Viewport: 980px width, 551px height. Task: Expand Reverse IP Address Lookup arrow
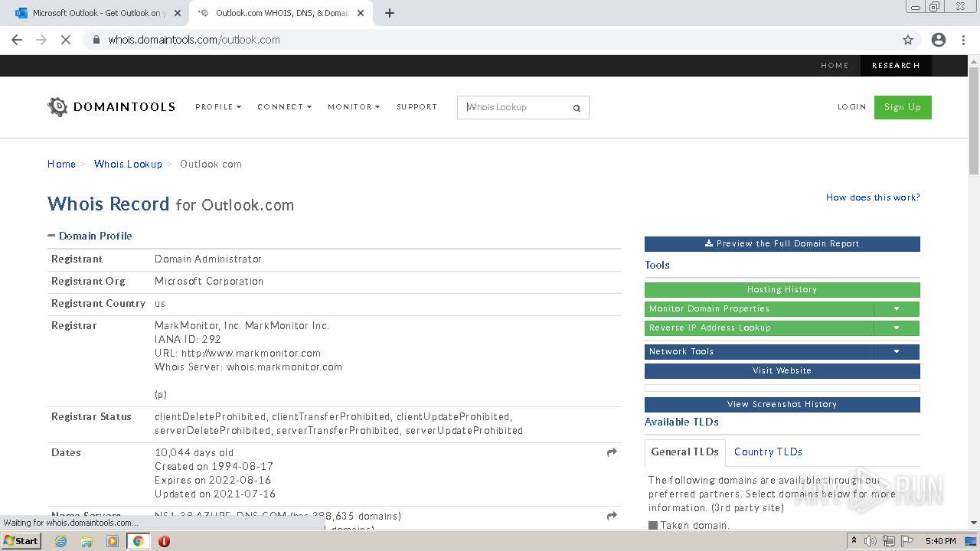point(897,328)
